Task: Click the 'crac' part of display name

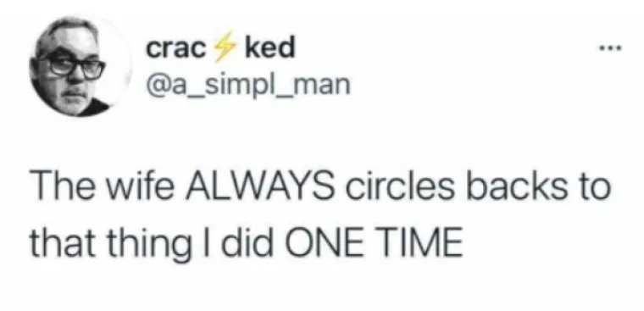Action: pyautogui.click(x=175, y=49)
